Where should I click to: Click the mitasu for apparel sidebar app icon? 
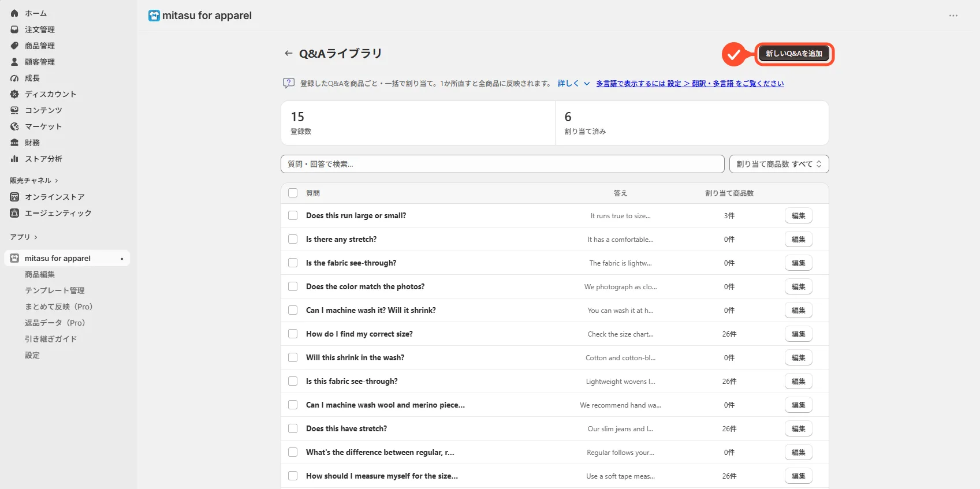tap(14, 258)
